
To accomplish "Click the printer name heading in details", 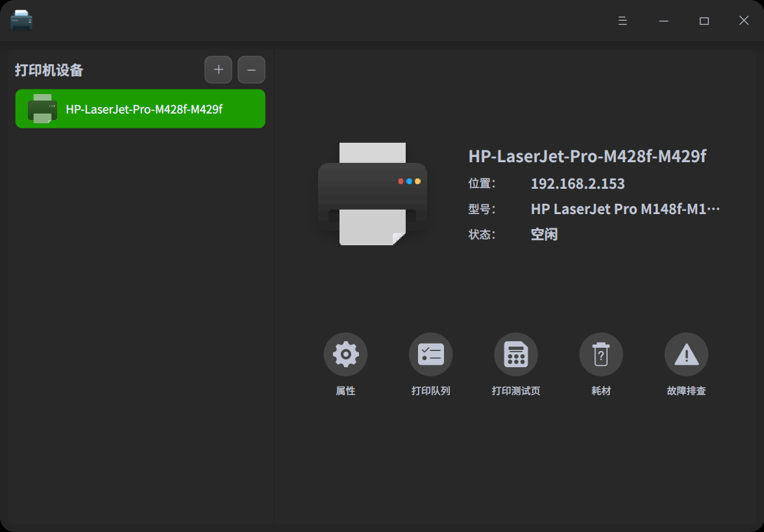I will click(587, 156).
